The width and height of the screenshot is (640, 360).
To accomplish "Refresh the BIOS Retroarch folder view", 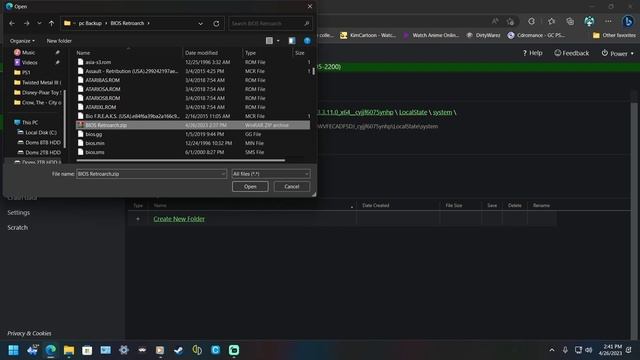I will [x=216, y=24].
